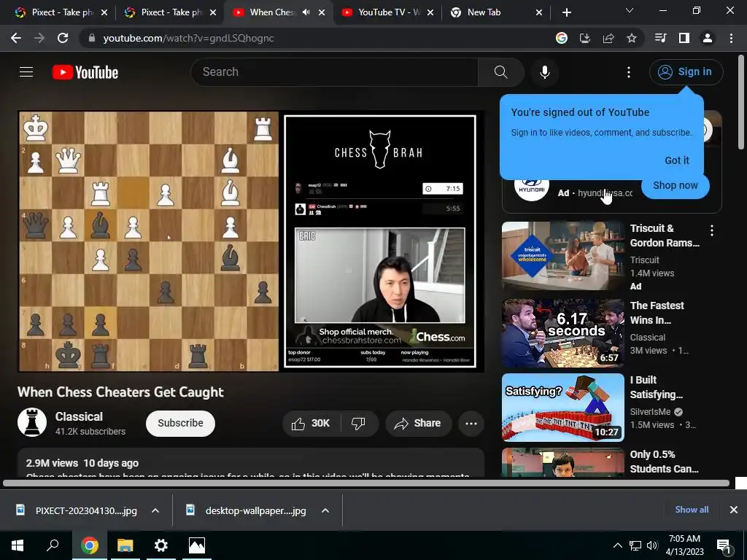Click the address bar URL
The width and height of the screenshot is (747, 560).
(189, 39)
